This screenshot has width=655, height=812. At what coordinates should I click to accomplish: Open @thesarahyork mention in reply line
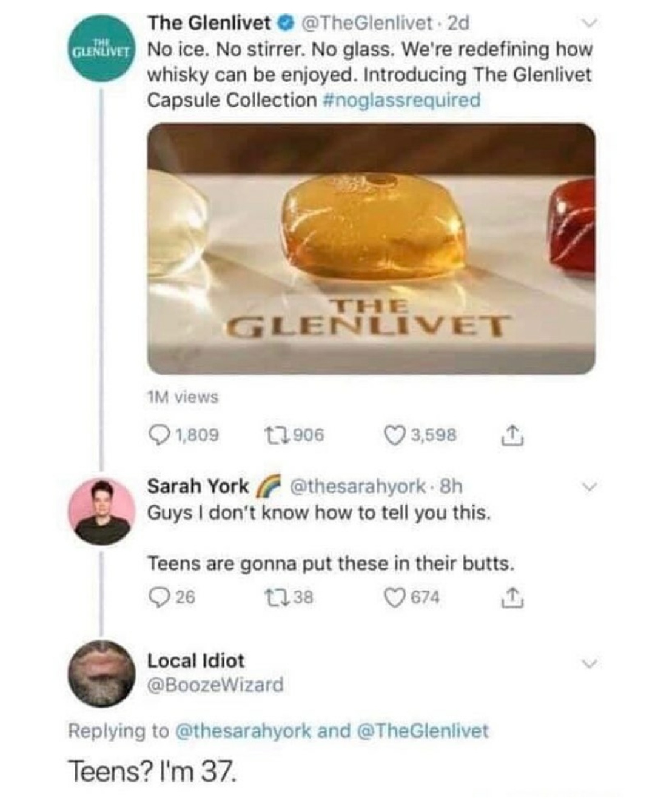243,731
